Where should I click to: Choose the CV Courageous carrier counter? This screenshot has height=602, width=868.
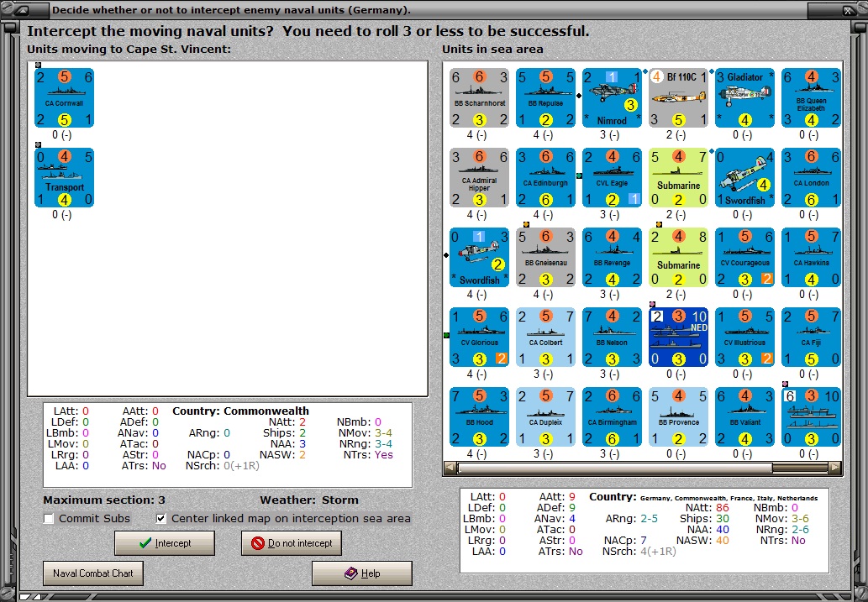tap(745, 257)
